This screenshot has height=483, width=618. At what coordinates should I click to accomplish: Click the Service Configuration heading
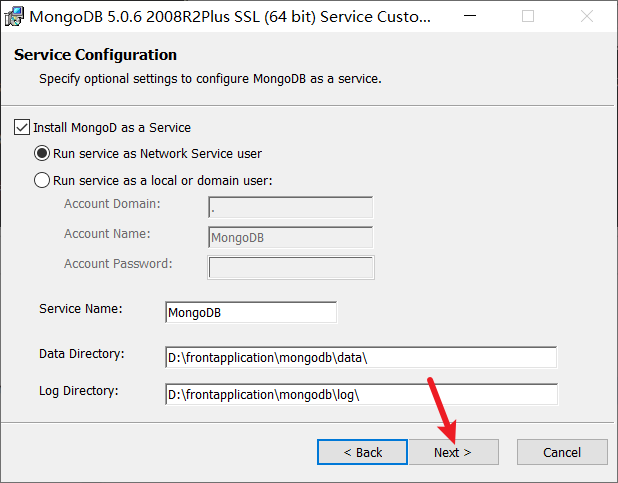95,55
